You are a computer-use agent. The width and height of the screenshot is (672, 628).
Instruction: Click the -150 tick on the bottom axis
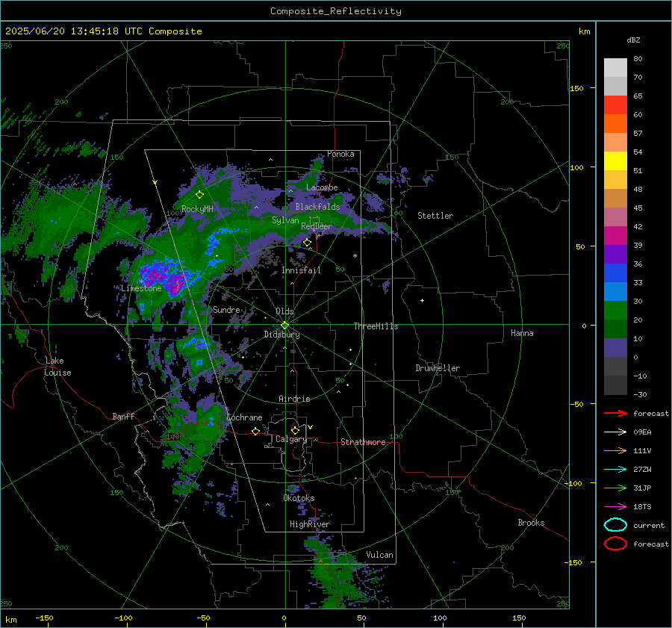(44, 618)
